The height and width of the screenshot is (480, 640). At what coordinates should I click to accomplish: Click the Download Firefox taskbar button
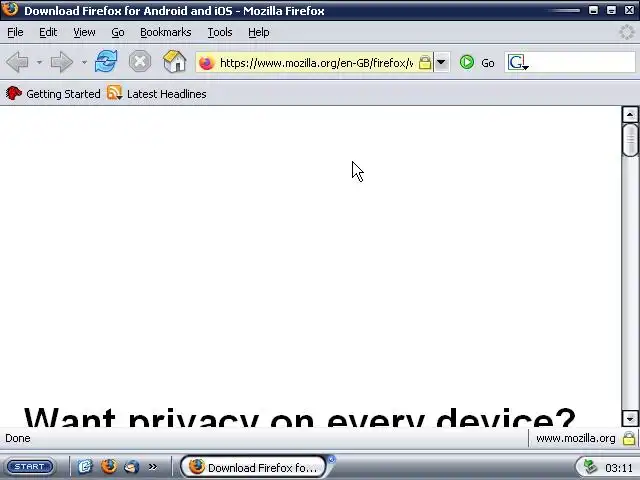[x=253, y=467]
